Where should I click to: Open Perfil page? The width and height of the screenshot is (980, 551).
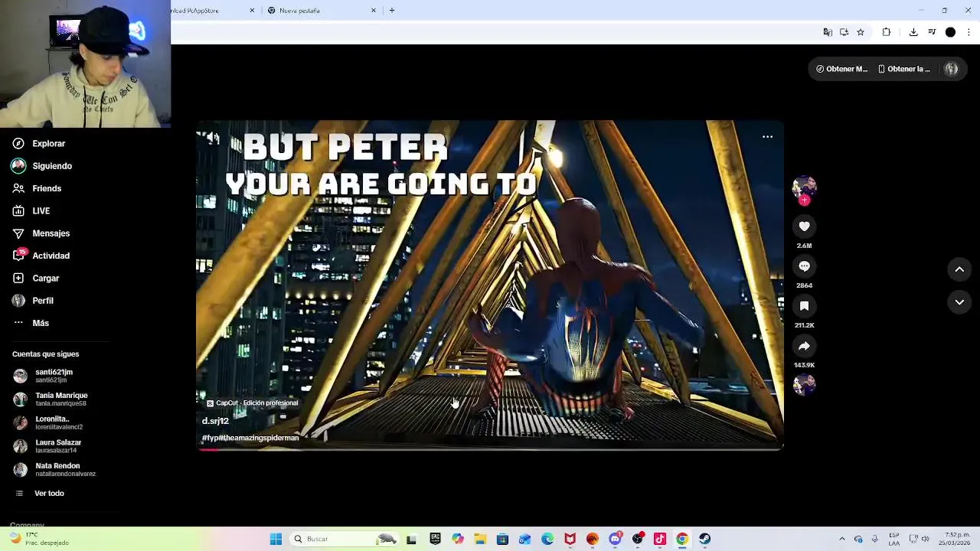tap(33, 301)
